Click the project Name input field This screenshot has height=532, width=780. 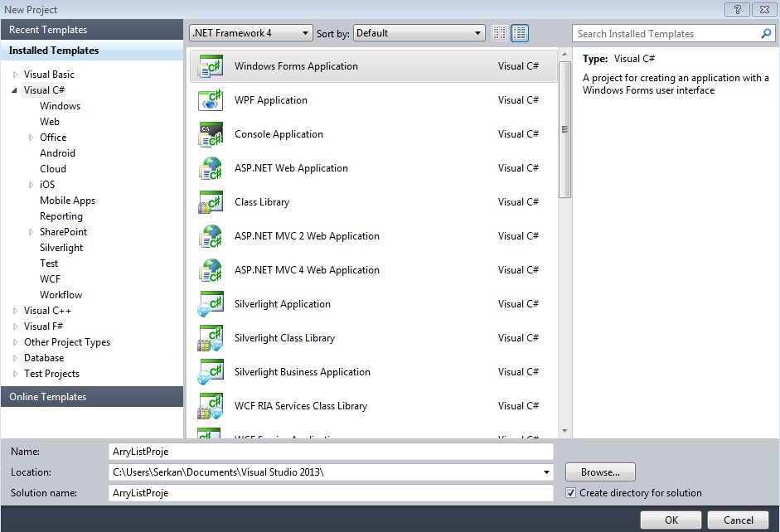(x=331, y=452)
